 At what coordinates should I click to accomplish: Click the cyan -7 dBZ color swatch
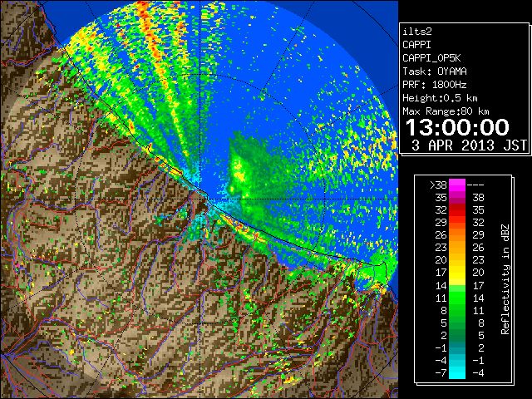457,372
